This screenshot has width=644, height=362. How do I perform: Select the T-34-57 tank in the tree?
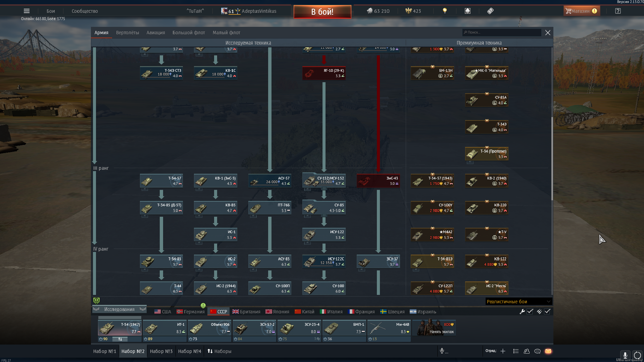pos(161,181)
